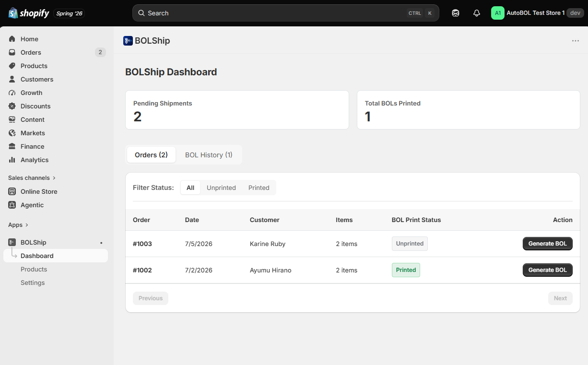Generate BOL for order #1002
The width and height of the screenshot is (588, 365).
pos(548,270)
